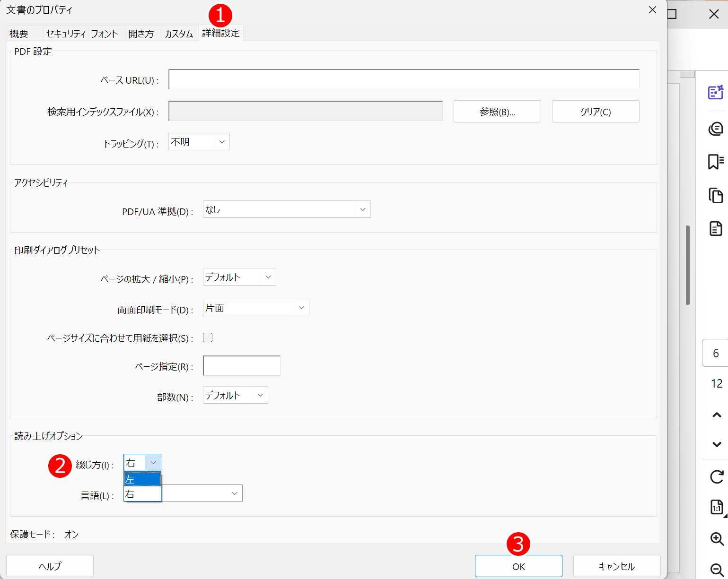Click the ページ指定 input field
The image size is (728, 579).
click(242, 366)
